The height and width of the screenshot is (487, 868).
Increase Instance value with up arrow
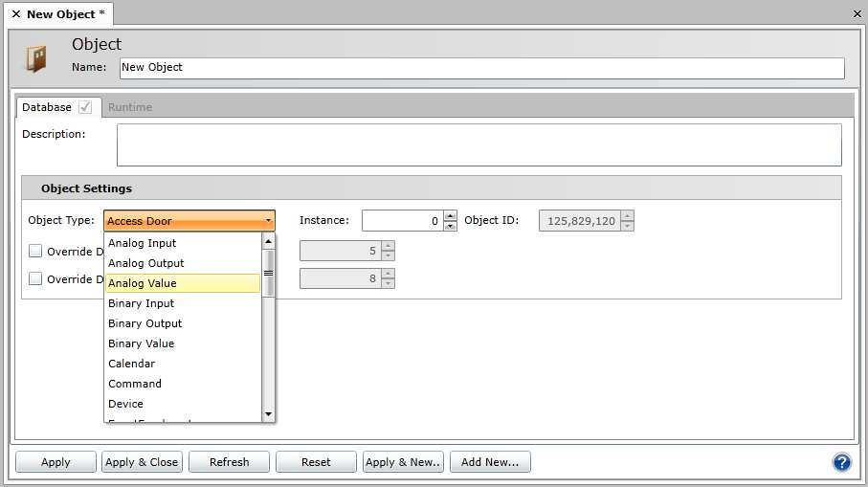(450, 216)
